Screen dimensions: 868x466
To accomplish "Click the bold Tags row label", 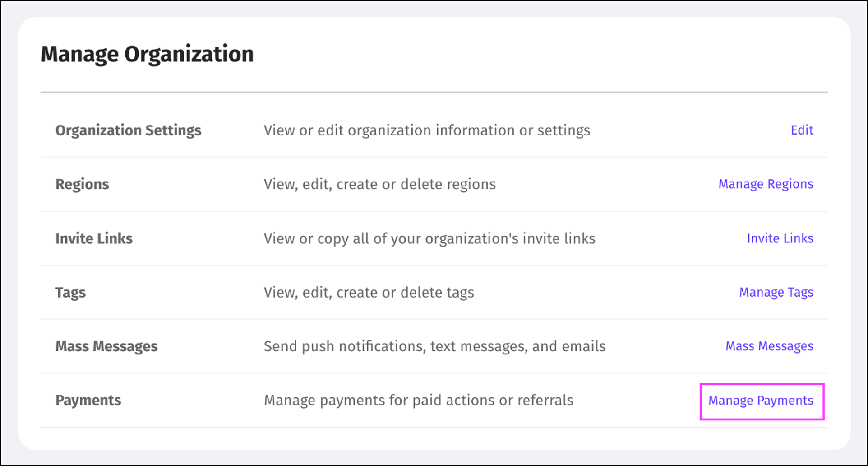I will (x=70, y=293).
